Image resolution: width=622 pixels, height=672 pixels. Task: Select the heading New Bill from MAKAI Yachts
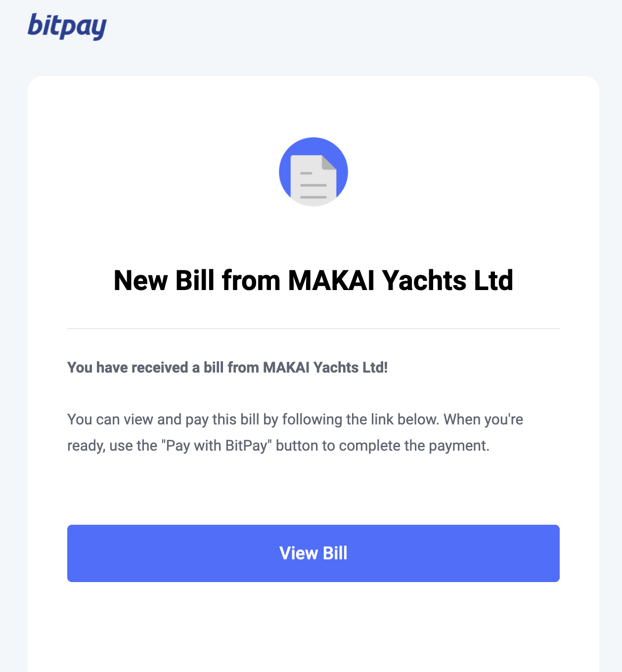click(313, 281)
